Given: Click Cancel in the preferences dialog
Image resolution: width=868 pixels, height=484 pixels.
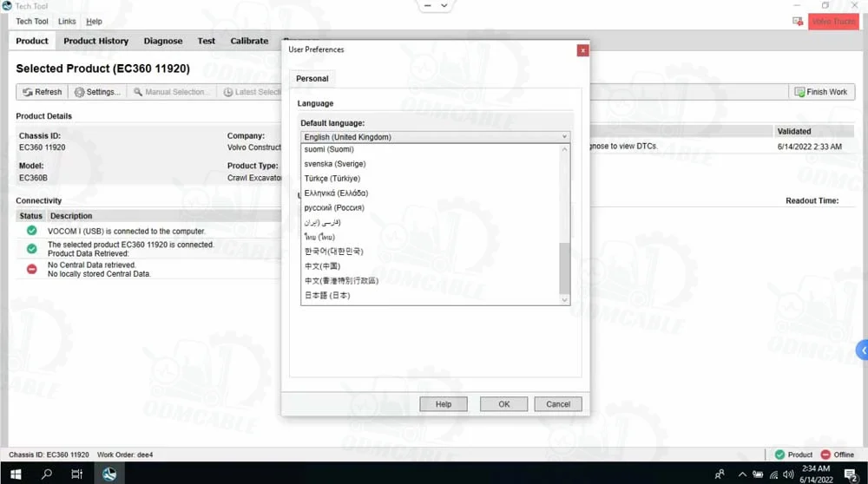Looking at the screenshot, I should 558,404.
